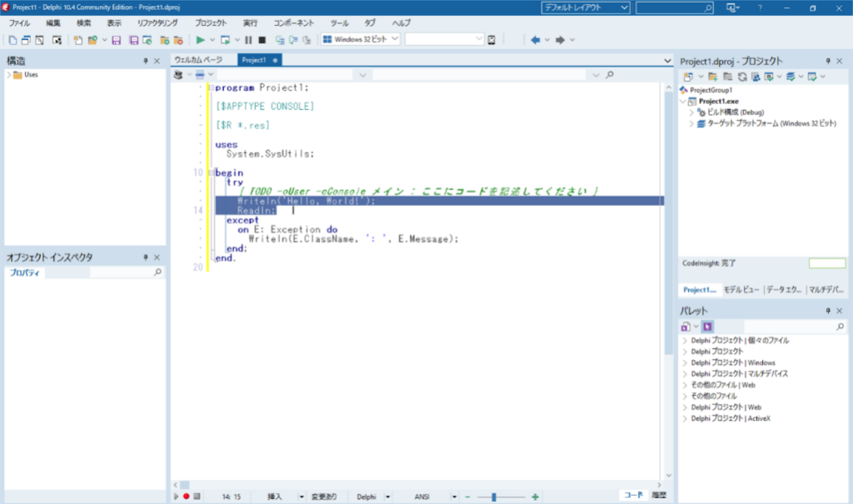Switch to the ウェルカム ページ tab
The width and height of the screenshot is (853, 504).
point(198,60)
